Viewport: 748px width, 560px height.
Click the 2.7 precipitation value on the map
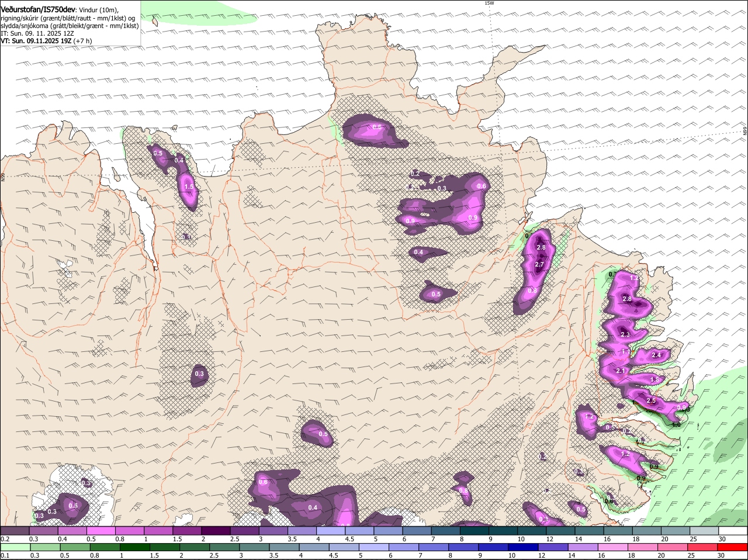coord(539,265)
